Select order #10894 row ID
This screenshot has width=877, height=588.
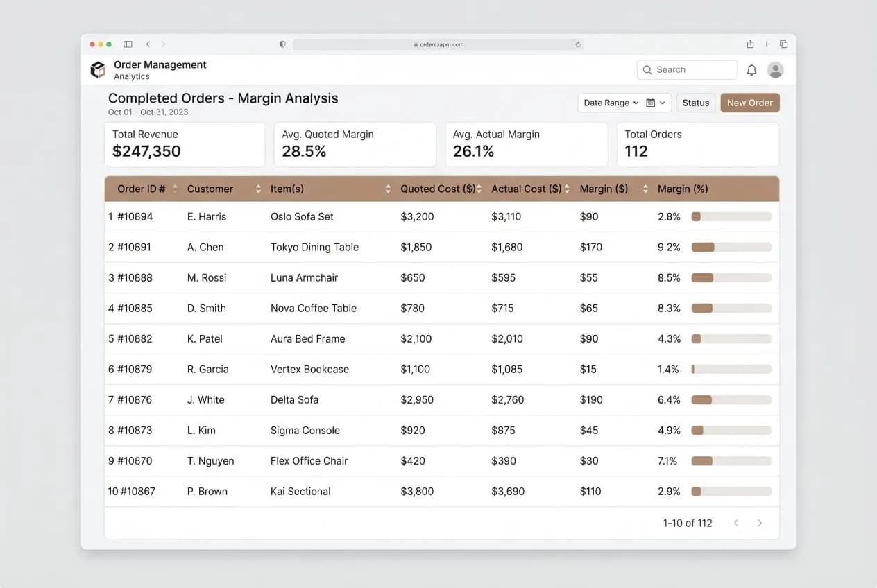pyautogui.click(x=135, y=216)
